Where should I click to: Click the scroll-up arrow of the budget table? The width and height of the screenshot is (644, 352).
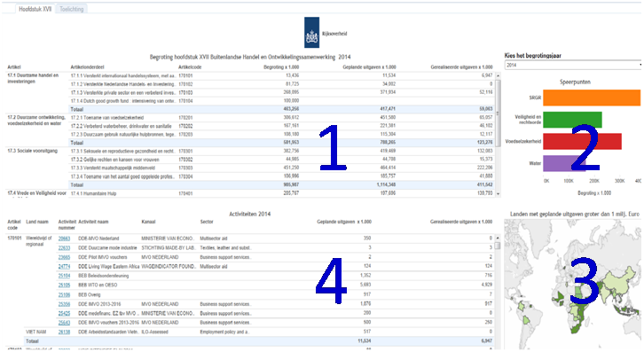[499, 76]
